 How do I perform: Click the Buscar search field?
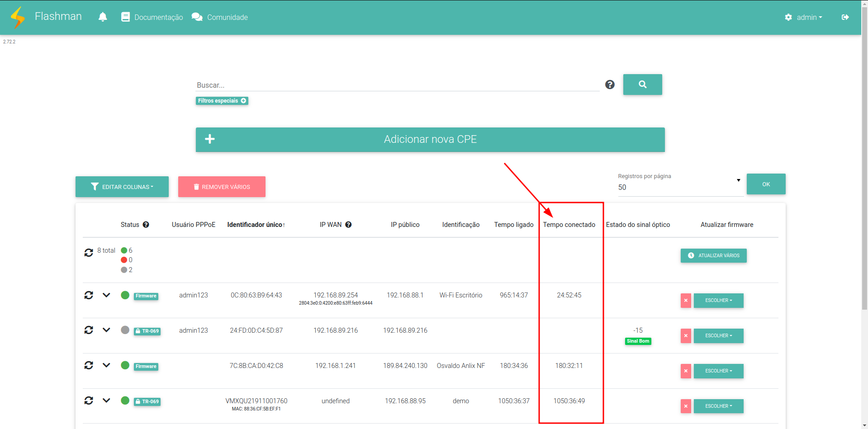tap(398, 85)
